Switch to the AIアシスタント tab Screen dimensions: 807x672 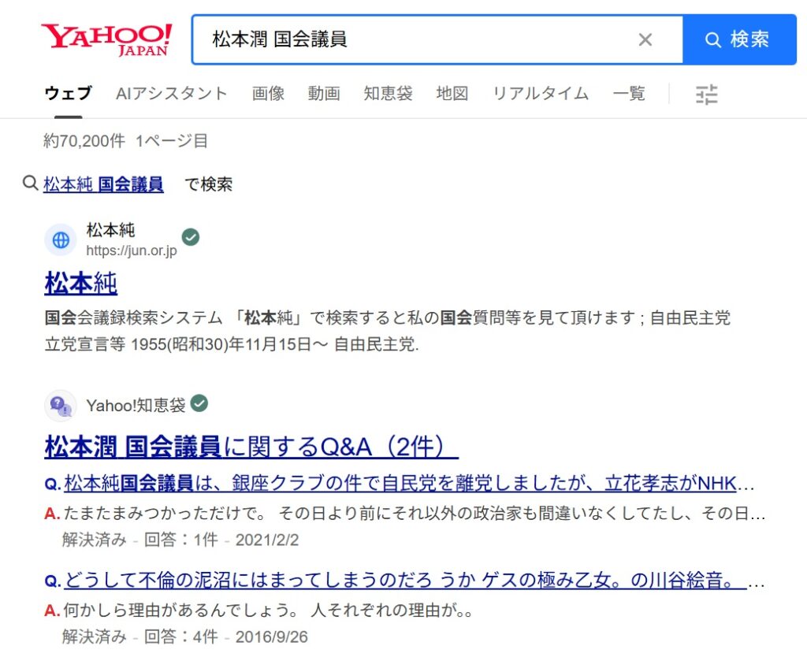pyautogui.click(x=171, y=94)
